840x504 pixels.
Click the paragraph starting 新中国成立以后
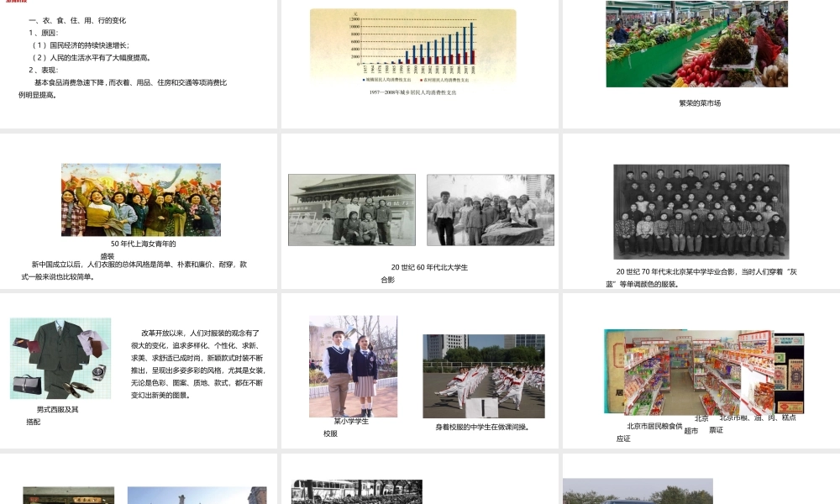[134, 270]
